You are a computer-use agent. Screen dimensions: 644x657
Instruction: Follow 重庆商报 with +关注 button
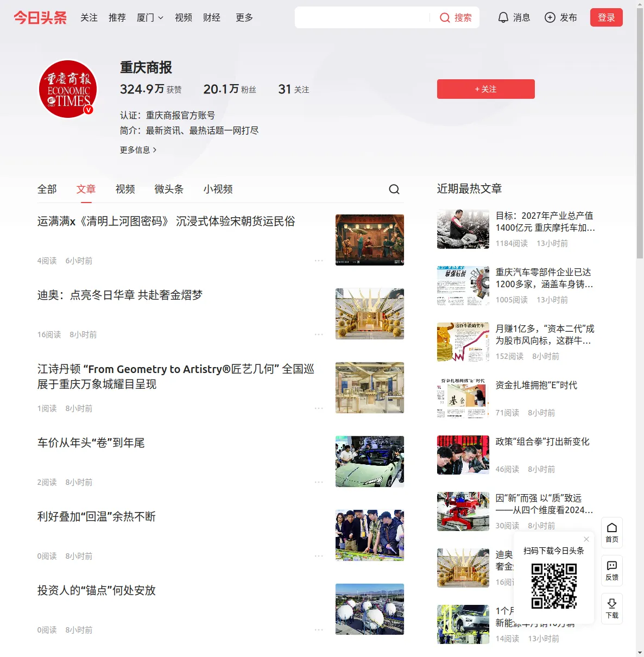pyautogui.click(x=486, y=89)
